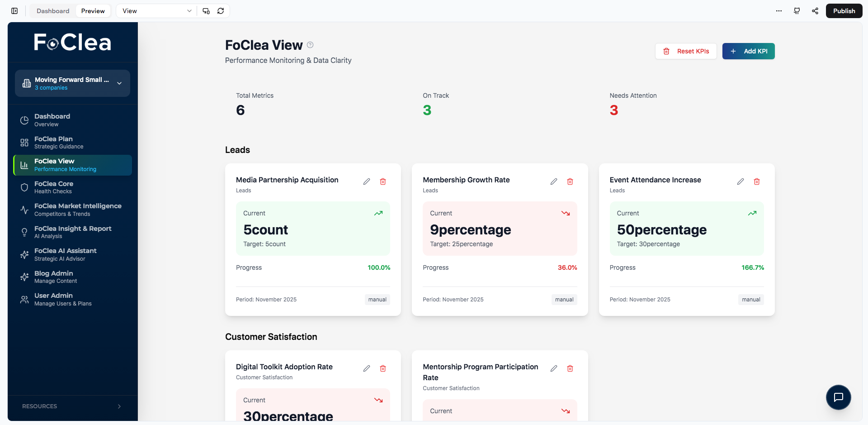Click the Reset KPIs button
Screen dimensions: 868x425
(x=685, y=51)
